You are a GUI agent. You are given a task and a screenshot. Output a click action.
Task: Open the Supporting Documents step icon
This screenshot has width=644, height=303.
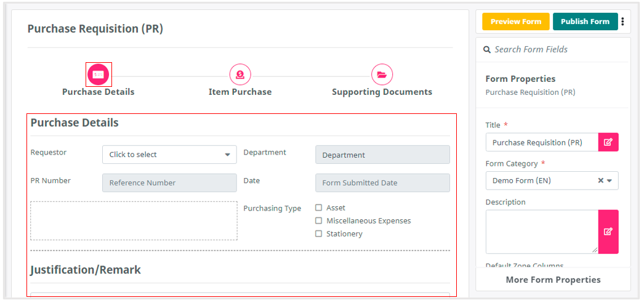[x=382, y=75]
